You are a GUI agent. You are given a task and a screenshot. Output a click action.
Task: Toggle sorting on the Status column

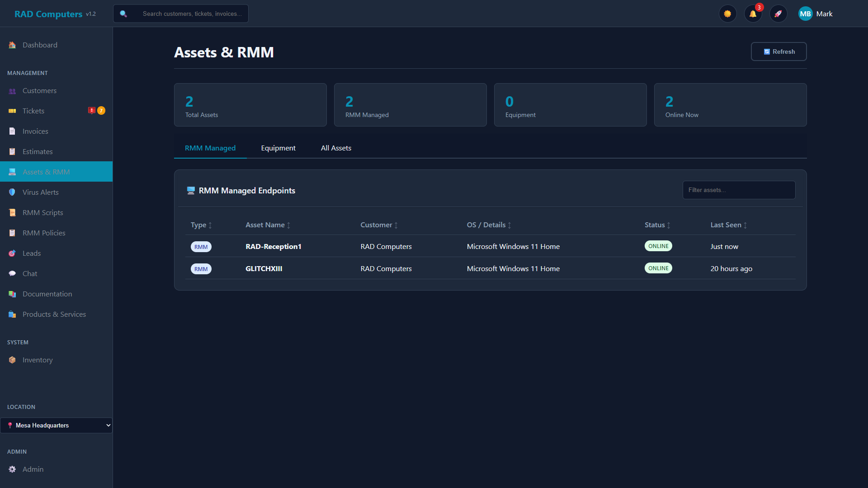coord(670,225)
